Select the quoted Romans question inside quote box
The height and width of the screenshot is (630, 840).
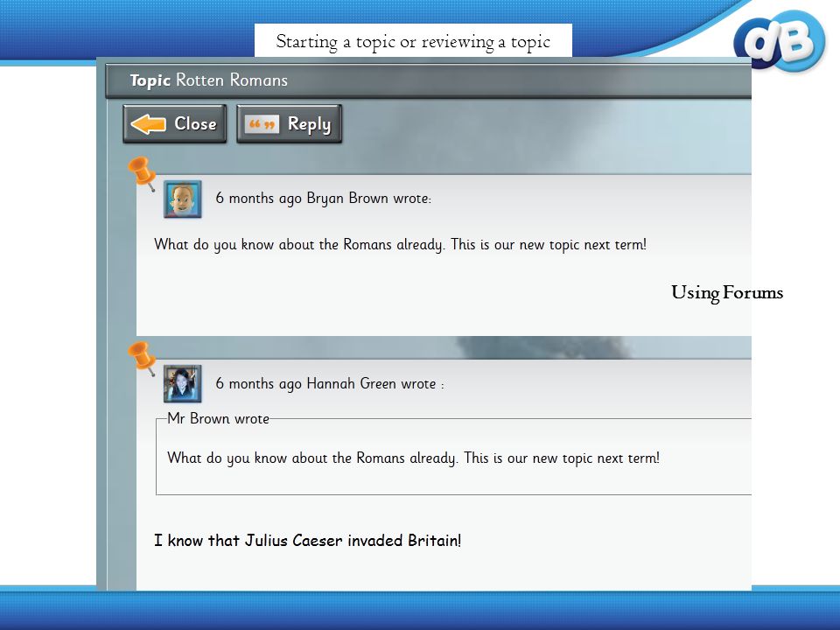[x=413, y=458]
